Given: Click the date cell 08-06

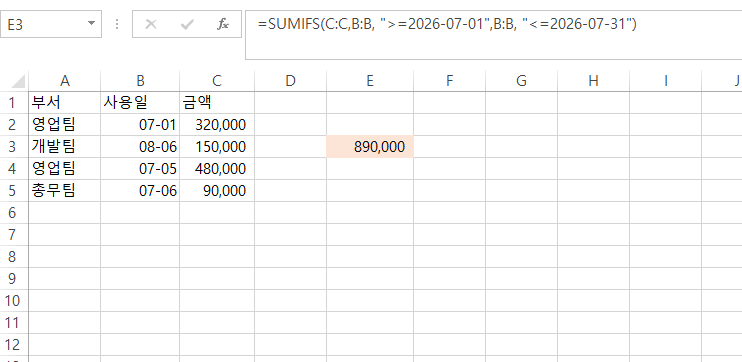Looking at the screenshot, I should tap(140, 147).
